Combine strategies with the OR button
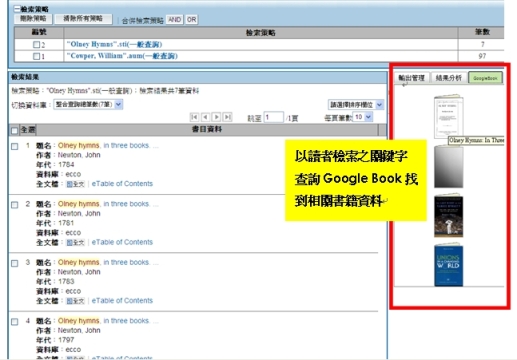This screenshot has width=517, height=360. click(x=191, y=20)
